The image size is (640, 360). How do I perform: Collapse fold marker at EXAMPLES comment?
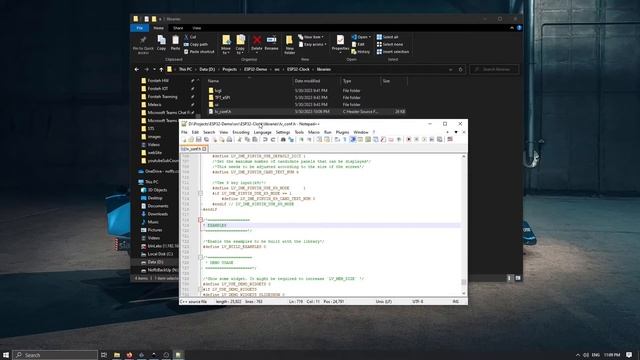tap(200, 220)
